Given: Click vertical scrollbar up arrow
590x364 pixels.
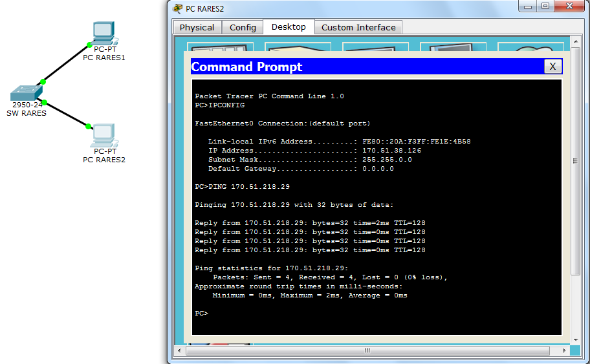Looking at the screenshot, I should click(576, 41).
